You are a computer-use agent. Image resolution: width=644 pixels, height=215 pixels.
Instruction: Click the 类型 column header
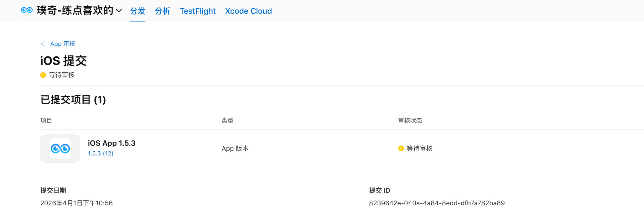(228, 120)
